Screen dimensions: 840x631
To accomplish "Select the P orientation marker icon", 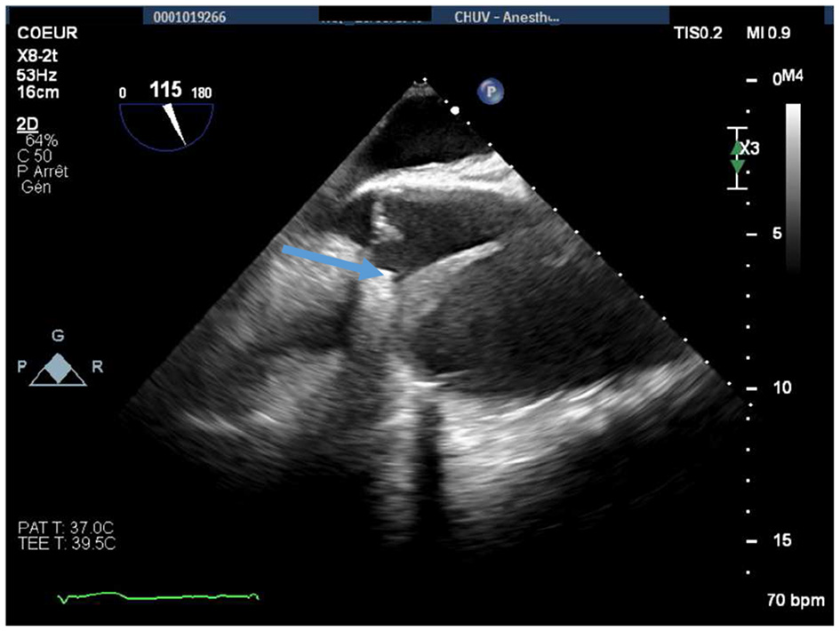I will [x=491, y=92].
